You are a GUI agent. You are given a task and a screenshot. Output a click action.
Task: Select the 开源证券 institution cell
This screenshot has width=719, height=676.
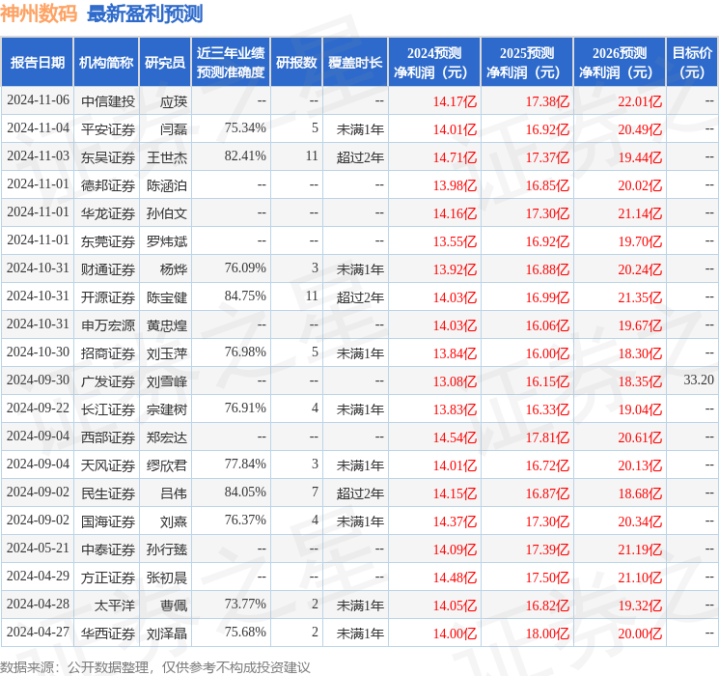click(108, 297)
